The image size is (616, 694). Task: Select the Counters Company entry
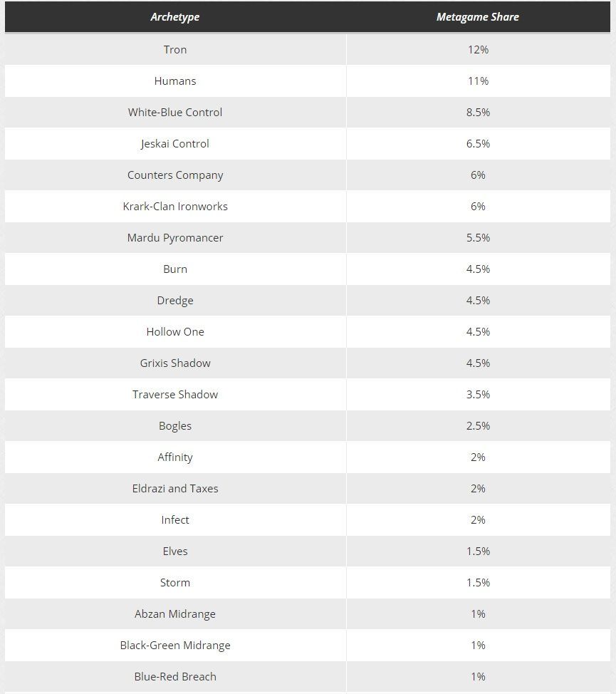click(x=175, y=175)
